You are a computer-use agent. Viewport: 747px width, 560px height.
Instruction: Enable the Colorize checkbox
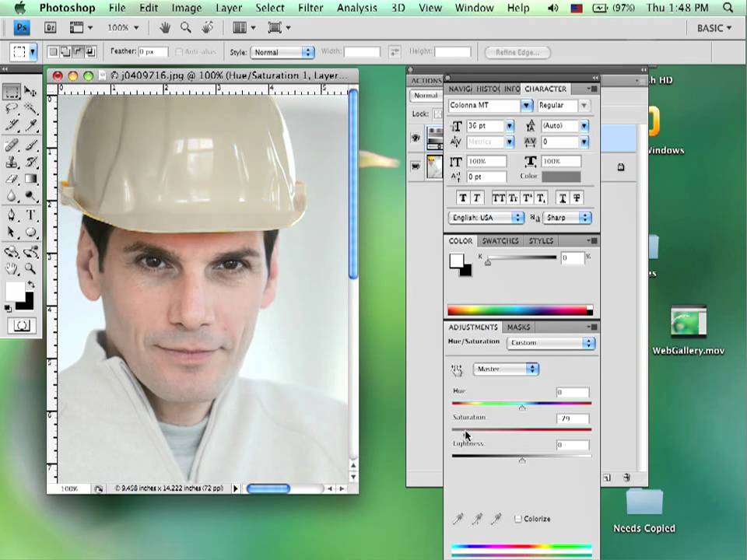(x=518, y=519)
